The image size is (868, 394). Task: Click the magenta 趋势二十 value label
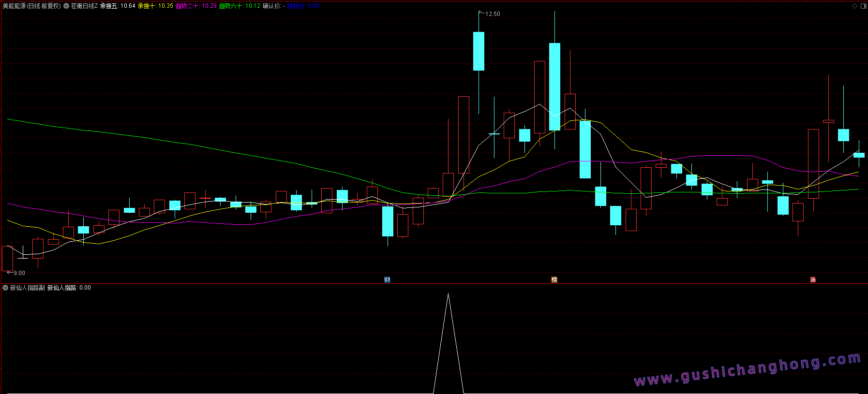[x=196, y=6]
